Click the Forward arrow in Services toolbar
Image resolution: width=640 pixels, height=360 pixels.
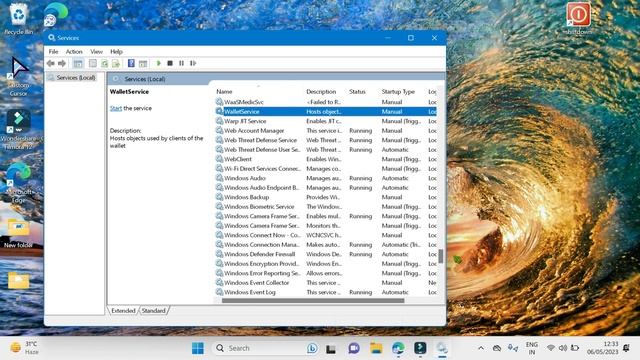62,63
